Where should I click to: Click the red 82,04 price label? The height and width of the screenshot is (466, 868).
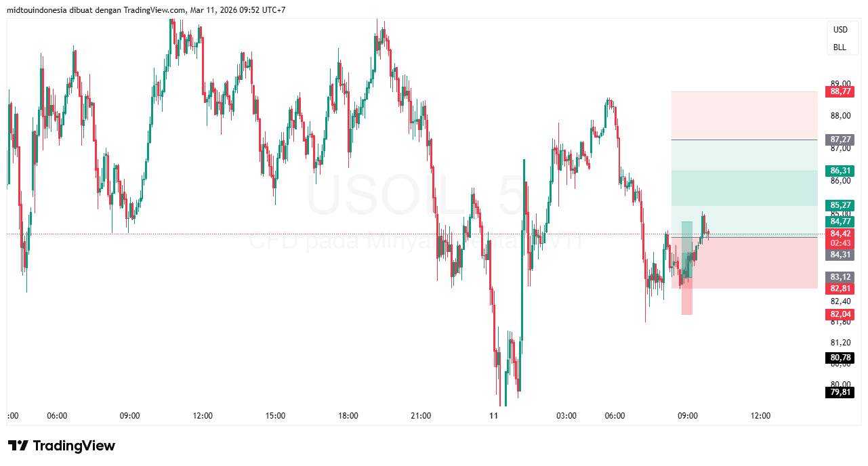pos(840,314)
